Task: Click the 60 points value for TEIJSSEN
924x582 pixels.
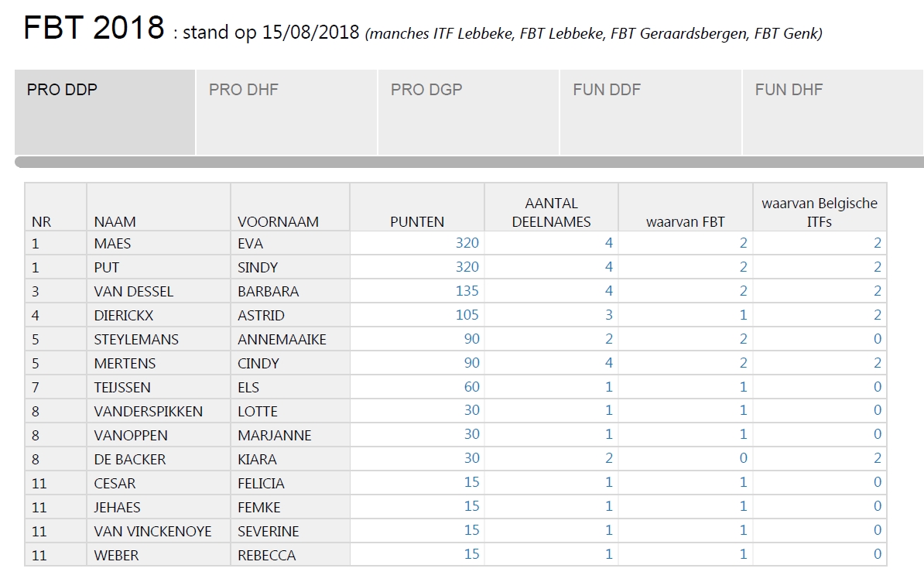Action: 472,387
